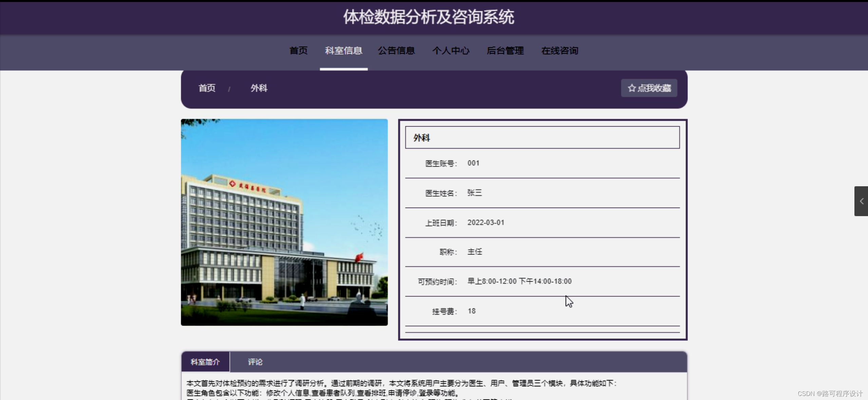The image size is (868, 400).
Task: Click the 挂号费 value 18
Action: pos(471,311)
